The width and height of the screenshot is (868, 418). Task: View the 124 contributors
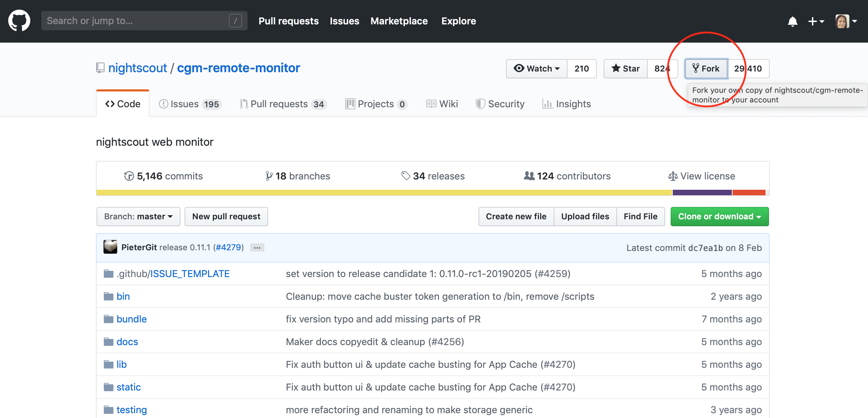click(567, 176)
